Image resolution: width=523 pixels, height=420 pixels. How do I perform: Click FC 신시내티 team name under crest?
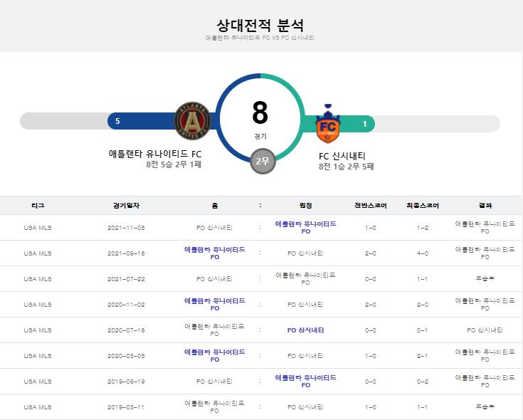pos(342,156)
